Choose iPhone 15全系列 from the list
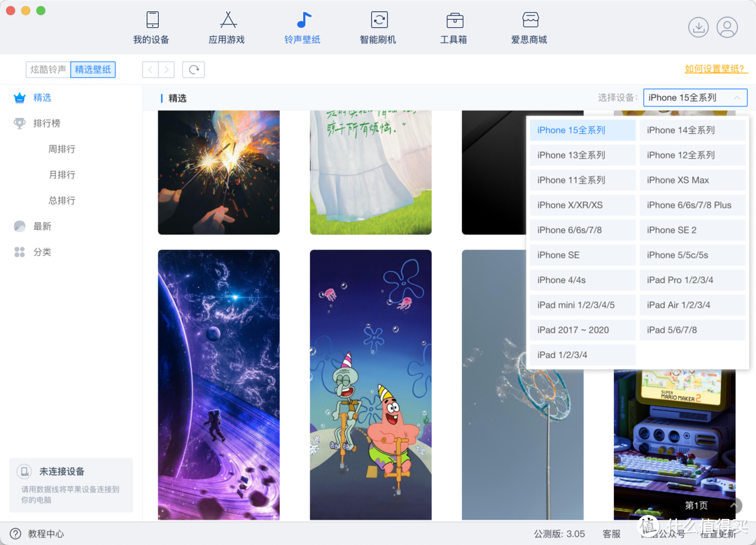This screenshot has height=545, width=756. coord(582,130)
